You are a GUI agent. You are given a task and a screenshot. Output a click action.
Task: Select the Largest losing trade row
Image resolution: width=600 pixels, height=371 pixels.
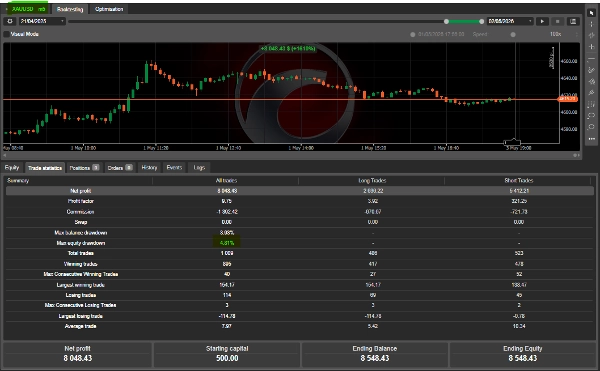click(x=299, y=316)
